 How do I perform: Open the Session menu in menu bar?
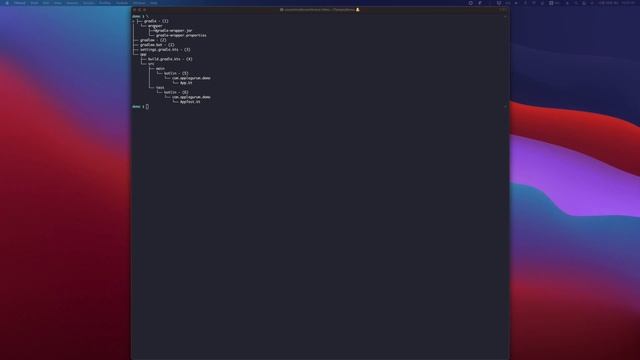point(72,3)
